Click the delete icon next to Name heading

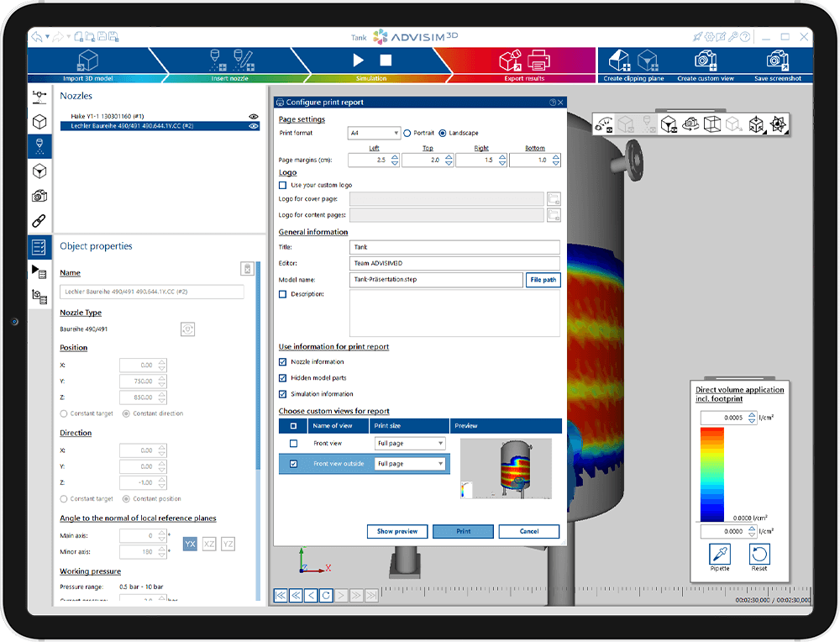247,269
